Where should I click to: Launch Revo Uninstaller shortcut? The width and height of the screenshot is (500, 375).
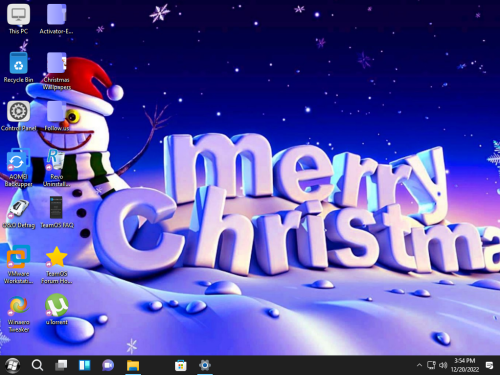click(56, 167)
